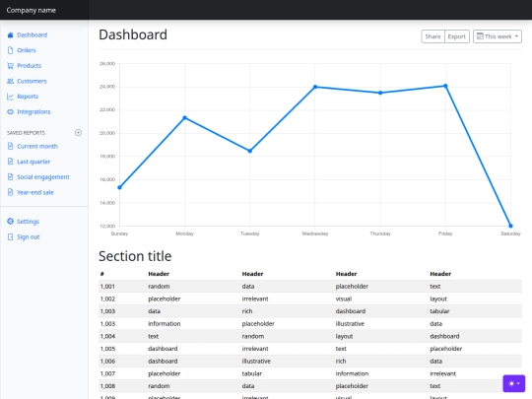Open Current month saved report

click(x=37, y=146)
